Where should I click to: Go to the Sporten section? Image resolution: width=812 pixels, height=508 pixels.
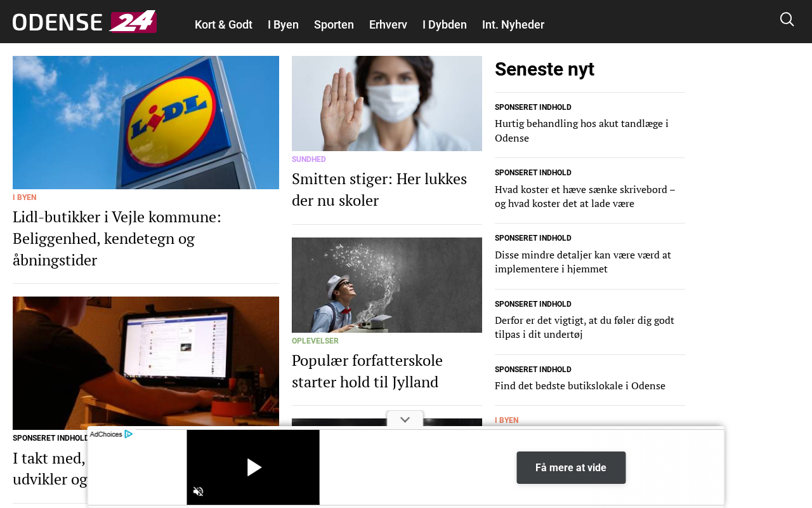(x=334, y=25)
